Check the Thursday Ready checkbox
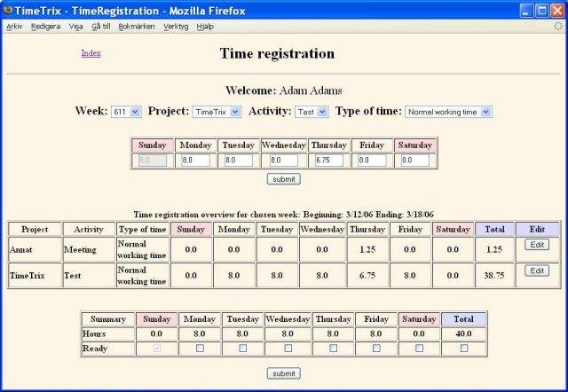This screenshot has width=568, height=392. [334, 349]
